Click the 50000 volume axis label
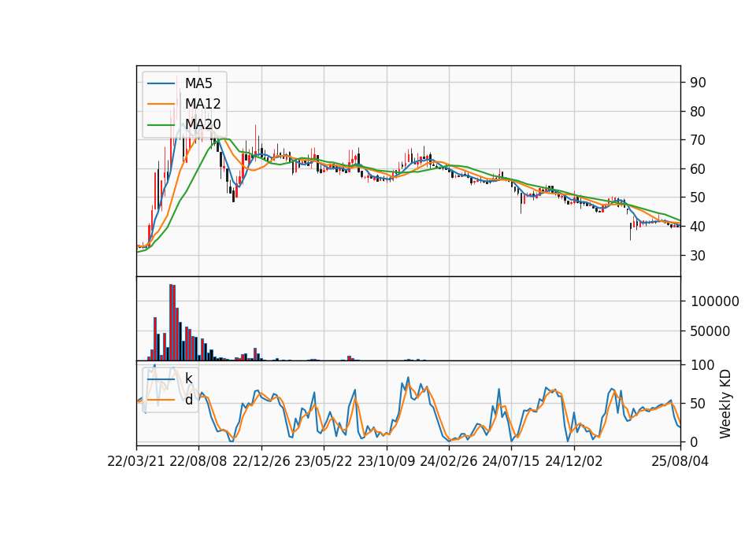The width and height of the screenshot is (756, 543). [710, 331]
